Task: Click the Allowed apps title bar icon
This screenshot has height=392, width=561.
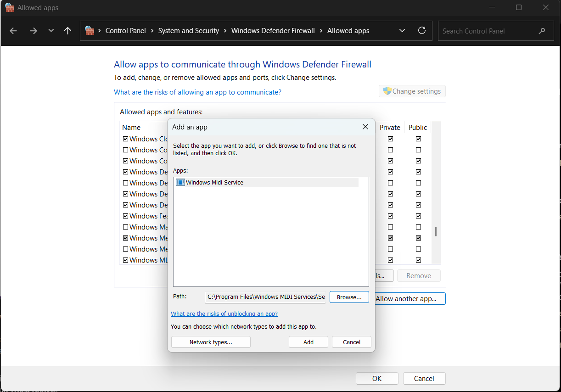Action: coord(10,8)
